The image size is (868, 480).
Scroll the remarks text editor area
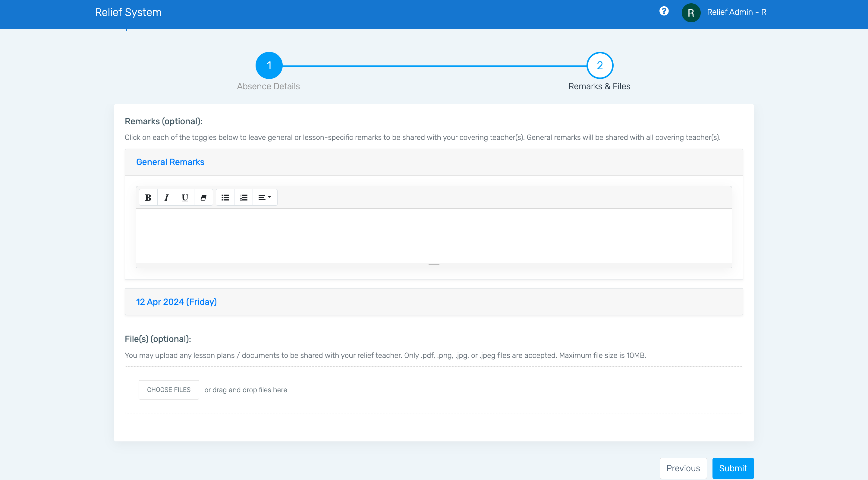click(x=434, y=265)
